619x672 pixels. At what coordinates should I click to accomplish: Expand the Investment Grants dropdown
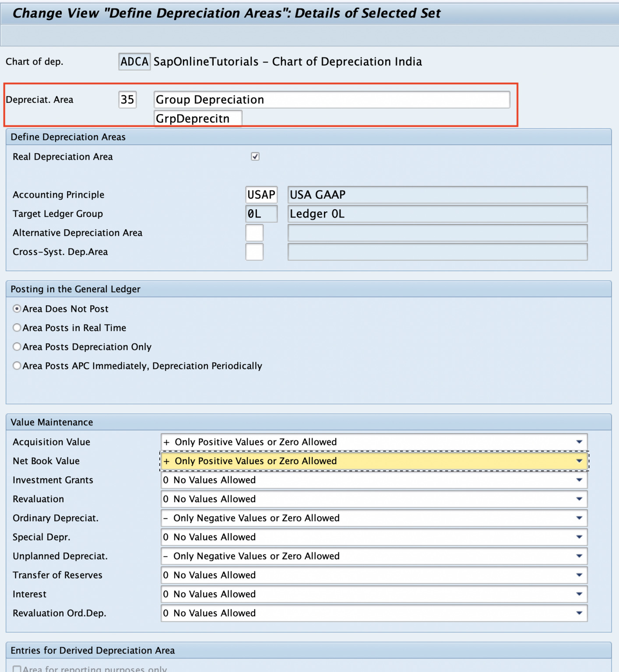tap(374, 480)
